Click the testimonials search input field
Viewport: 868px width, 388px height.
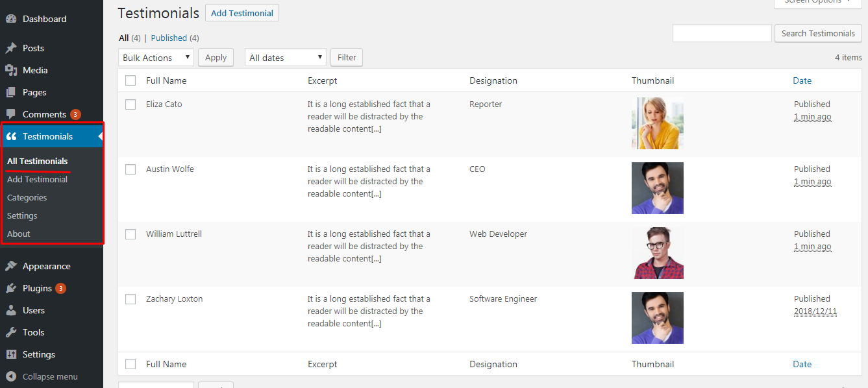tap(722, 33)
